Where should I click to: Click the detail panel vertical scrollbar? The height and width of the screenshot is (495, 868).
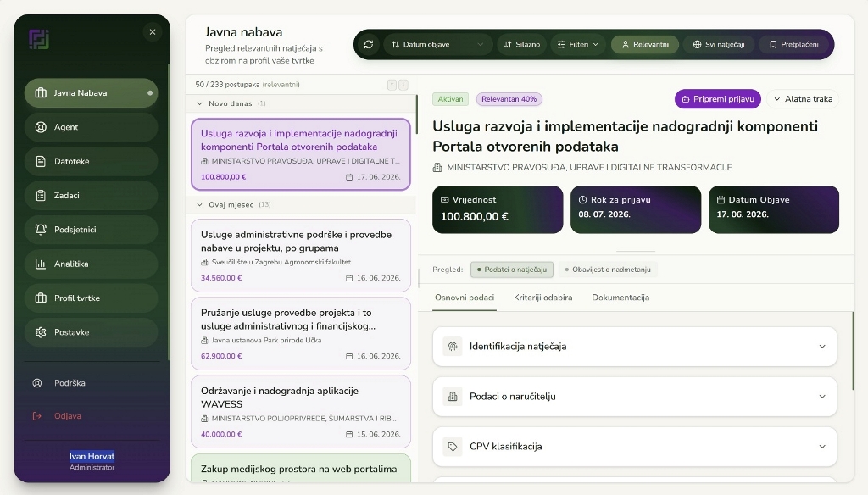(x=853, y=351)
